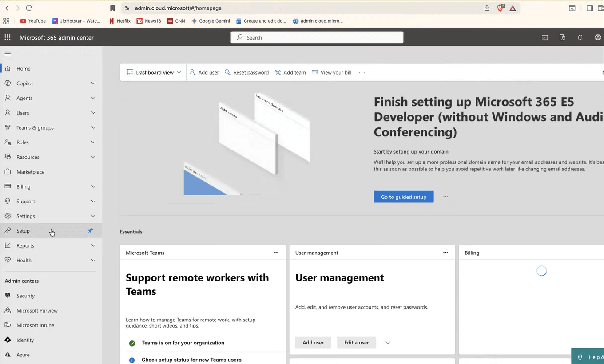
Task: Click Add user in the top toolbar
Action: pyautogui.click(x=204, y=72)
